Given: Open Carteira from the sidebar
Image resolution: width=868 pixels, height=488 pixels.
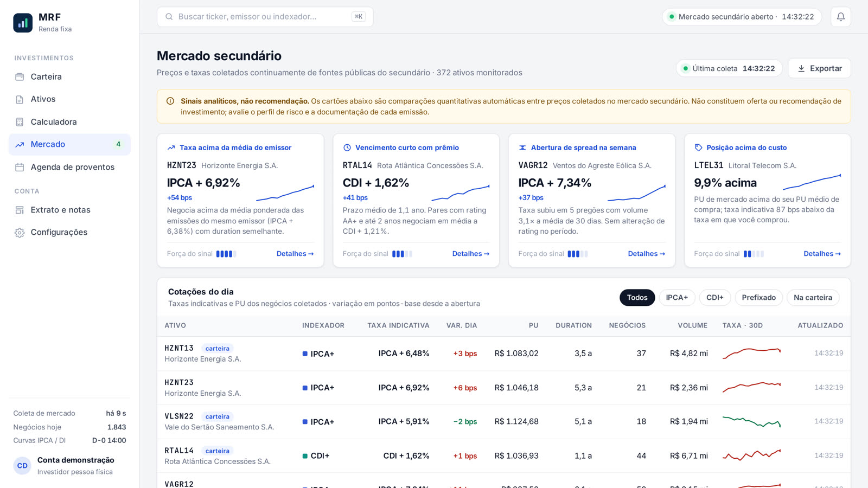Looking at the screenshot, I should pos(69,76).
